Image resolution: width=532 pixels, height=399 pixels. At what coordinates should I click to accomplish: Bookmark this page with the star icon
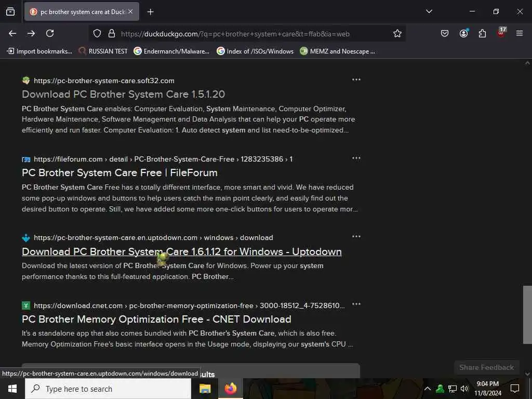coord(397,33)
